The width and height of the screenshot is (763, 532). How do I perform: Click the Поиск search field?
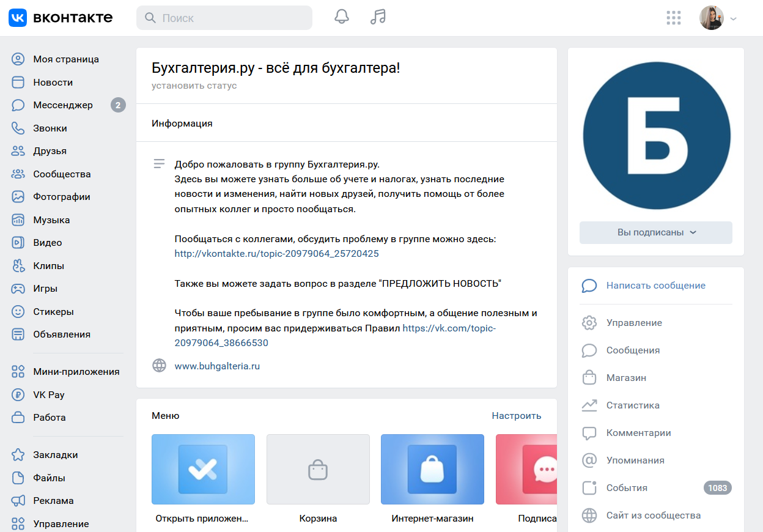[224, 18]
